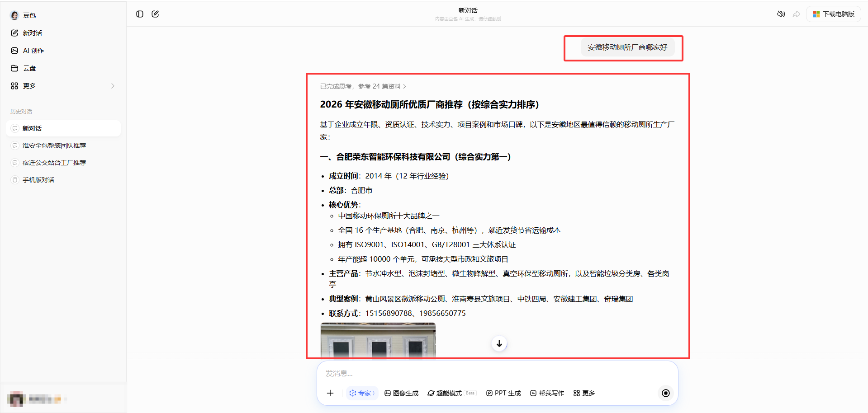Click the stop generation round button
The width and height of the screenshot is (868, 413).
[x=666, y=393]
